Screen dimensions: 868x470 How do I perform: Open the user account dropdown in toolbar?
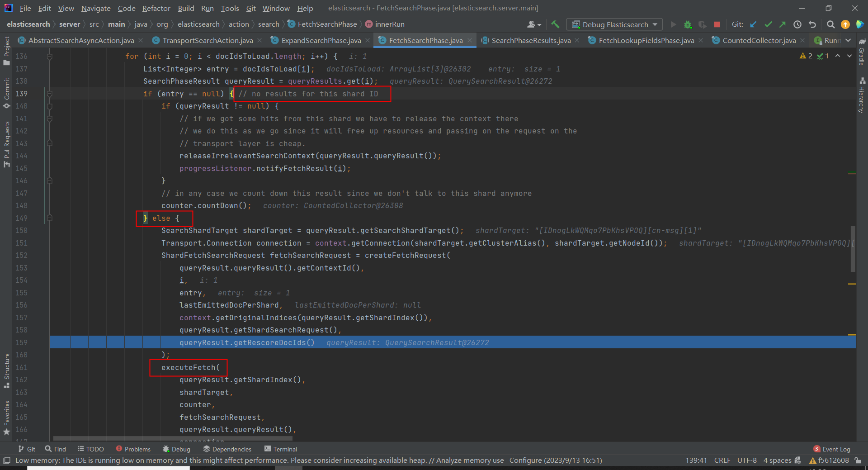[534, 24]
